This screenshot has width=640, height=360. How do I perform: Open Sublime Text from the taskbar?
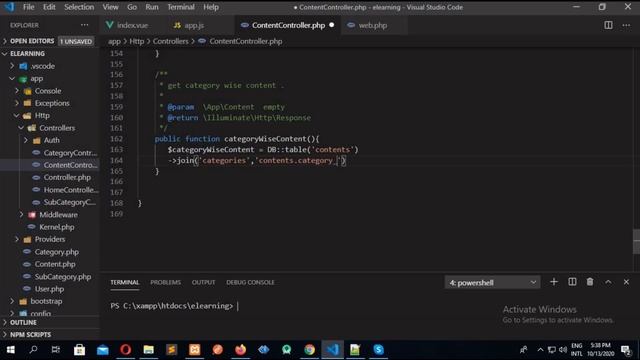pyautogui.click(x=171, y=350)
